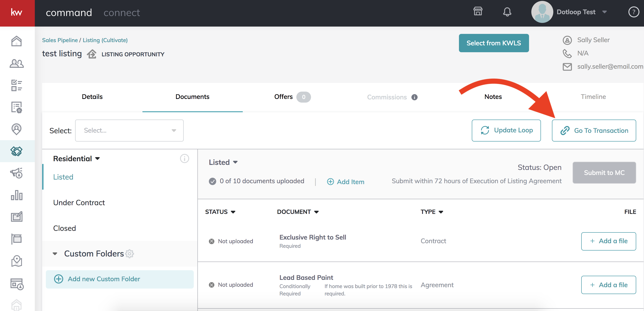The width and height of the screenshot is (644, 311).
Task: Open the Select documents dropdown
Action: (129, 130)
